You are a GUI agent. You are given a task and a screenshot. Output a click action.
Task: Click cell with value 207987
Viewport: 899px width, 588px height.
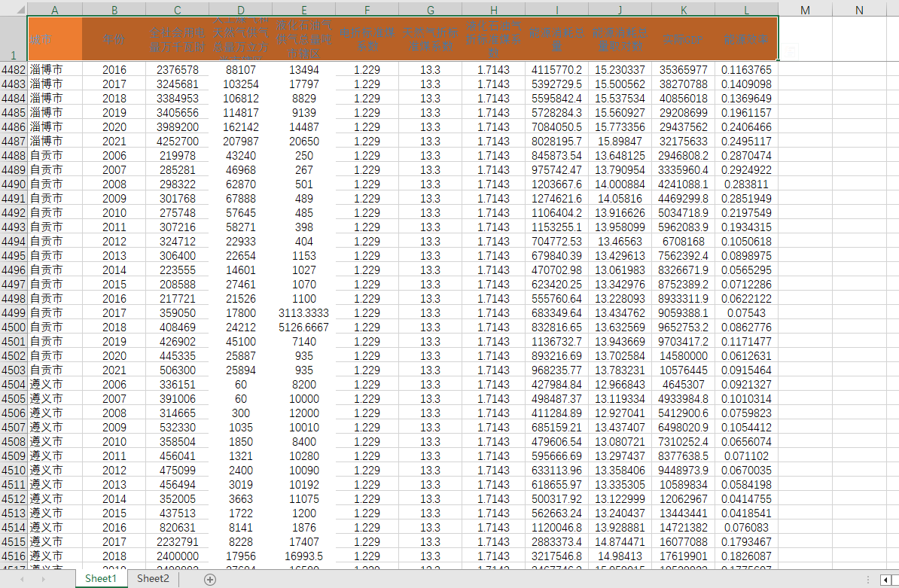[x=241, y=141]
